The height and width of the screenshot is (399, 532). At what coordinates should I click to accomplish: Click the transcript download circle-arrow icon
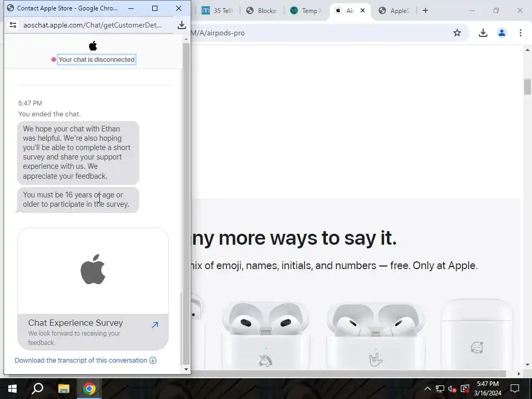point(153,361)
